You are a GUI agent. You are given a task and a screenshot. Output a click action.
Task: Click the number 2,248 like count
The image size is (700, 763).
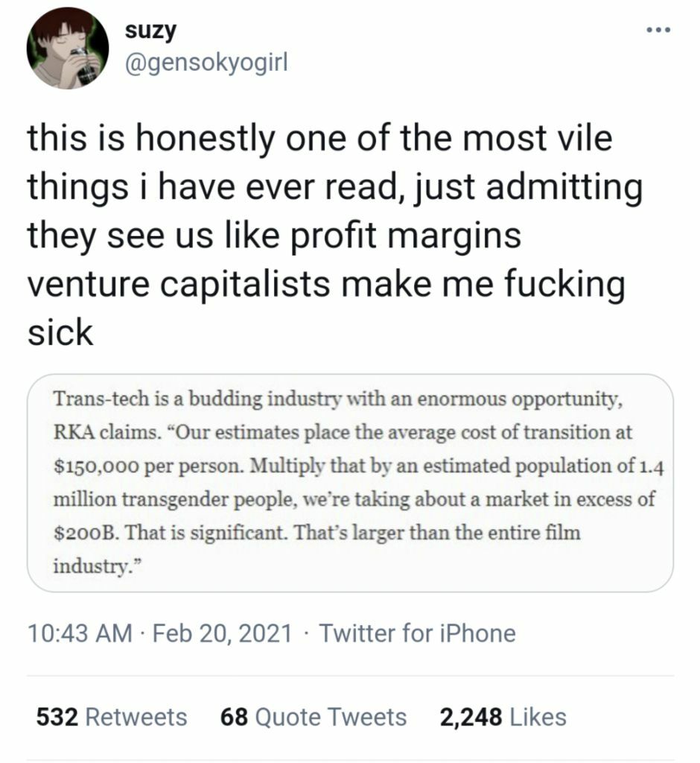[471, 718]
